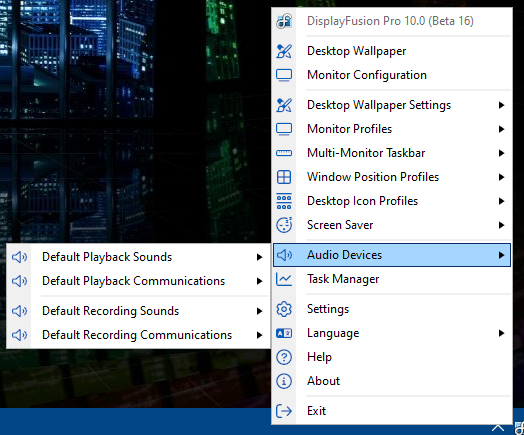Expand the Monitor Profiles submenu arrow
This screenshot has height=435, width=524.
point(501,129)
